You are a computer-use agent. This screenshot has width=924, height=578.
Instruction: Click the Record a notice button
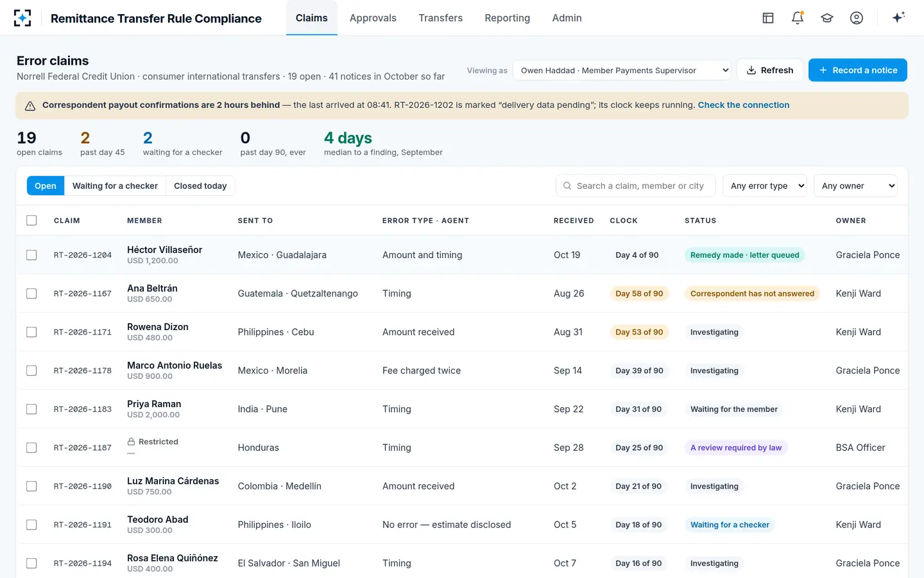click(858, 70)
